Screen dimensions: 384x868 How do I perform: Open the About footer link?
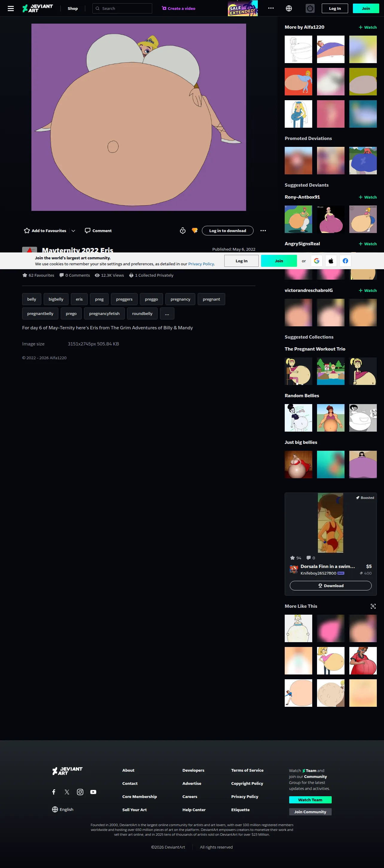click(128, 770)
